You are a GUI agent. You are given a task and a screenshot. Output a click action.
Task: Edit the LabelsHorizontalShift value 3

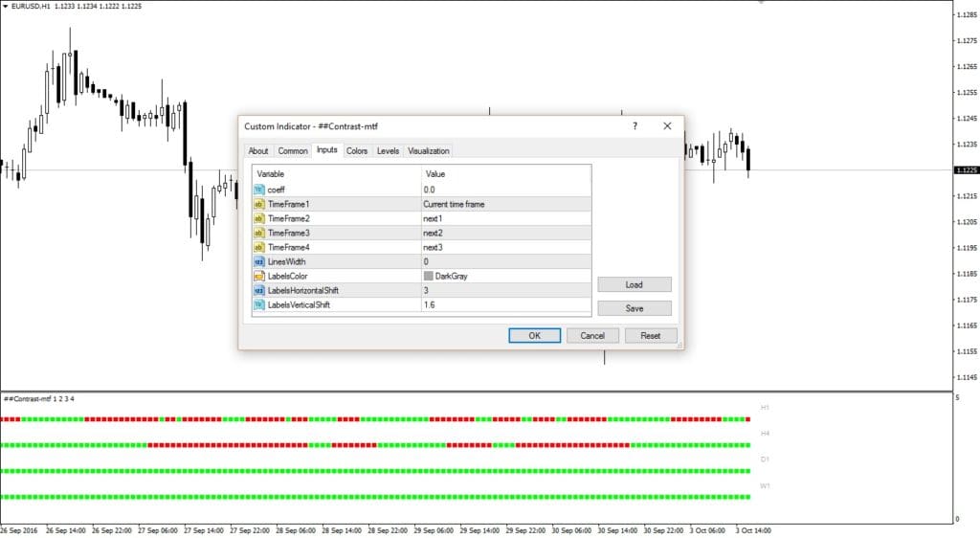(x=506, y=290)
